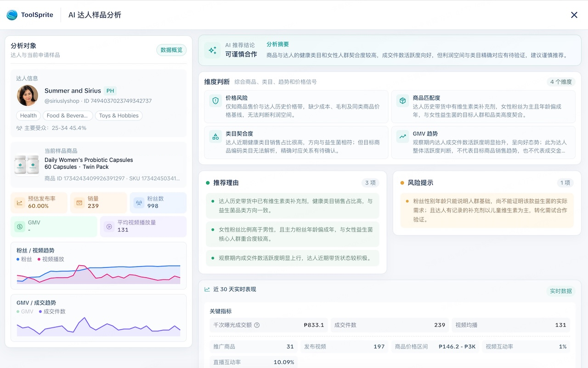Screen dimensions: 588x368
Task: Select the Food & Bevera... category tag
Action: tap(68, 115)
